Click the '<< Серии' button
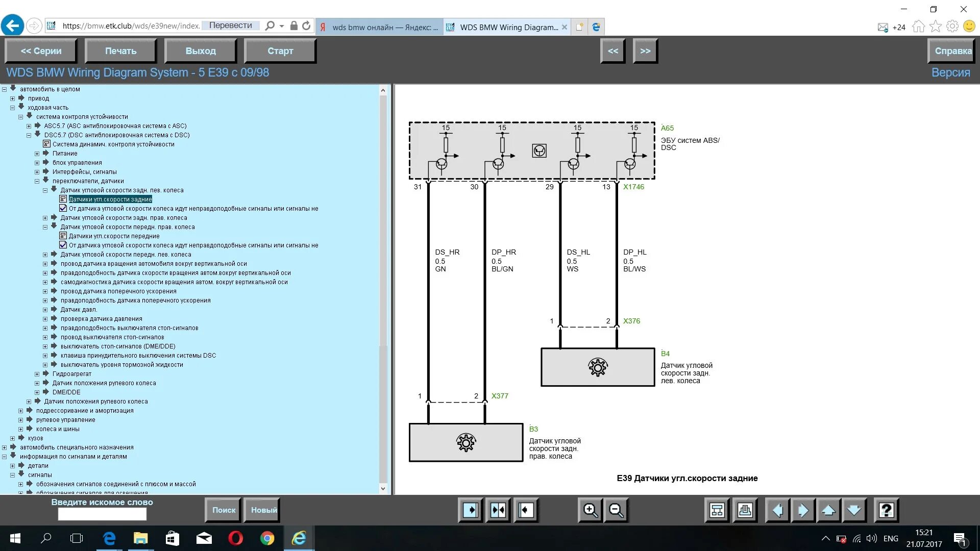Screen dimensions: 980x551 pyautogui.click(x=41, y=51)
